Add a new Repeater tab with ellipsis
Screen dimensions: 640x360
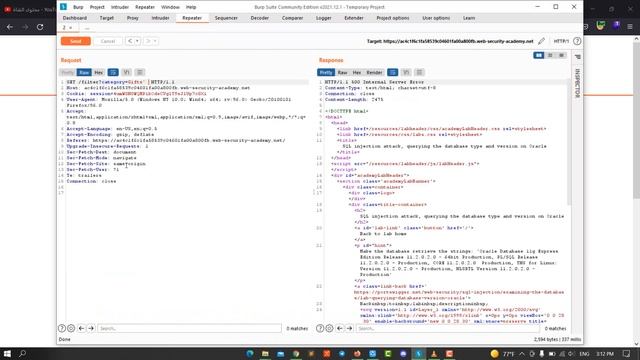[87, 28]
